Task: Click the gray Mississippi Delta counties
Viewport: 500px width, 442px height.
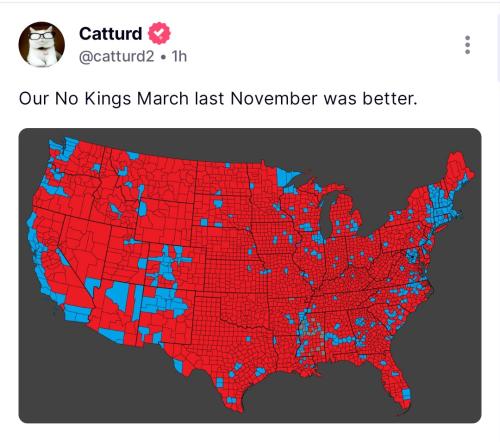Action: [x=310, y=333]
